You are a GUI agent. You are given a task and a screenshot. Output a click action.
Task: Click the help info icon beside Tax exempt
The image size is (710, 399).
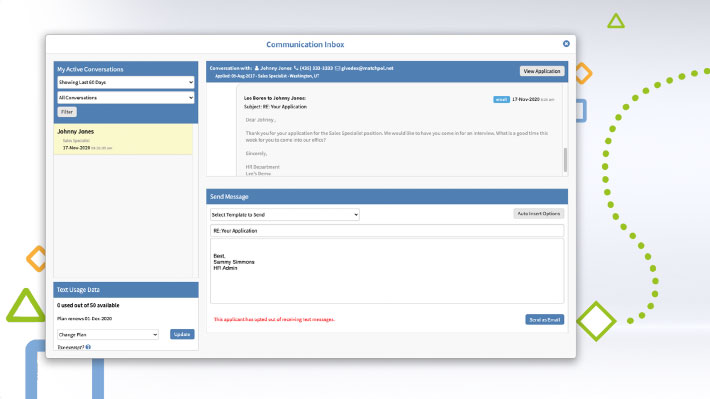coord(88,347)
